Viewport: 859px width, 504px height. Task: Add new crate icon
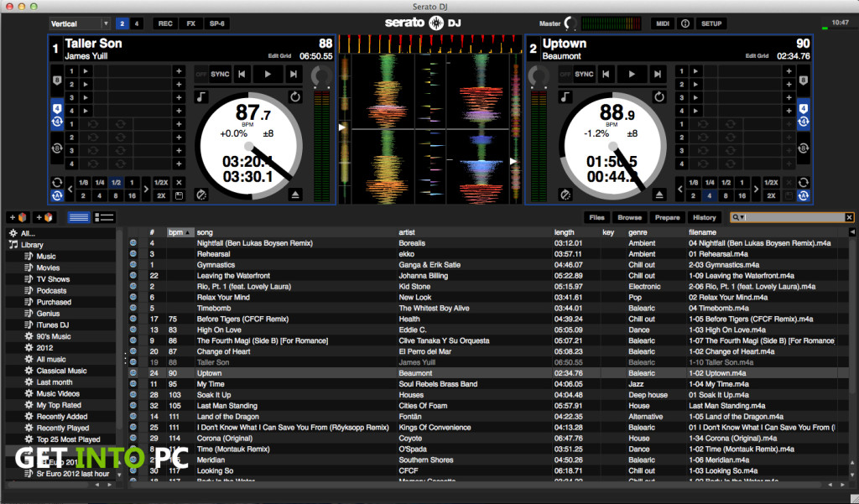click(18, 217)
